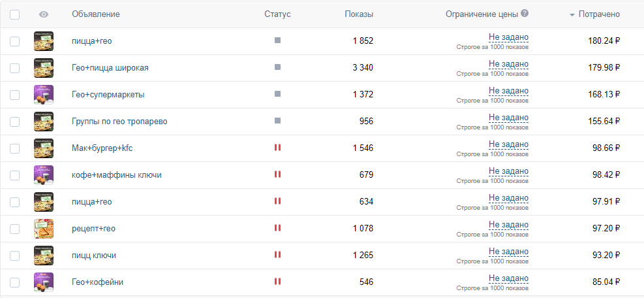
Task: Click the stopped status icon for Гео+супермаркеты
Action: (x=277, y=94)
